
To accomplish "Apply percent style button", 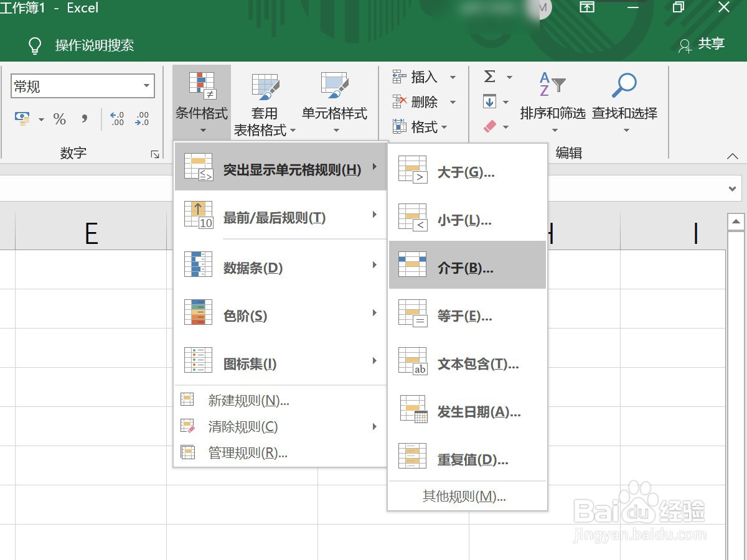I will [x=60, y=119].
